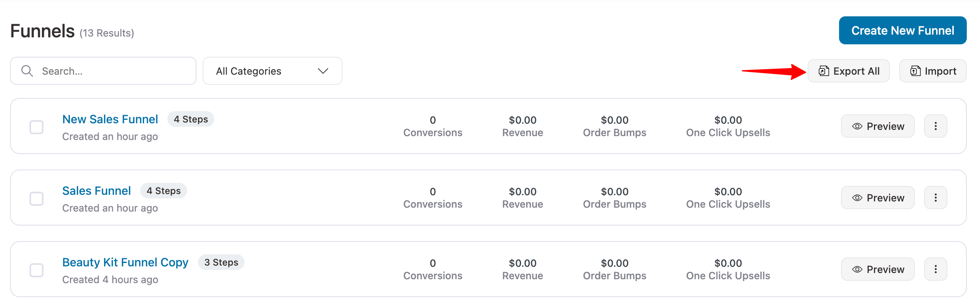Preview the Beauty Kit Funnel Copy

[877, 269]
